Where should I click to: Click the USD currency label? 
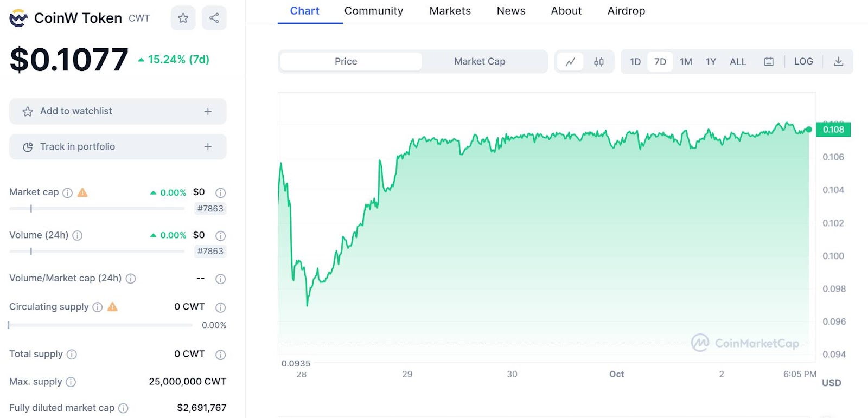[831, 383]
